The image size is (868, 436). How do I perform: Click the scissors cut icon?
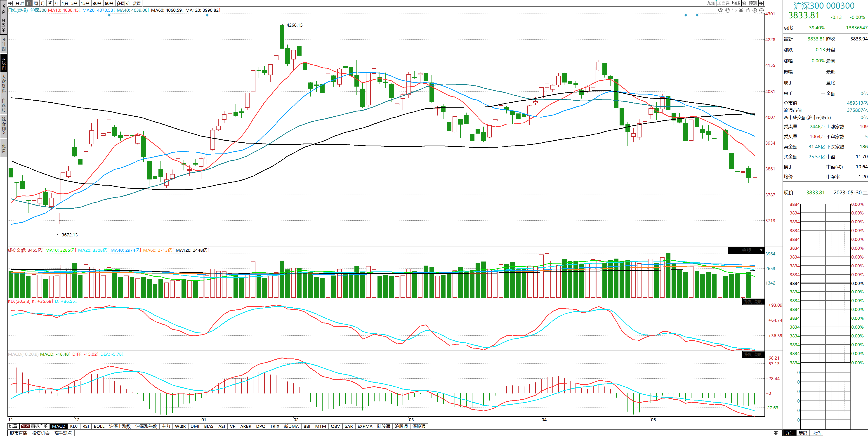[741, 10]
